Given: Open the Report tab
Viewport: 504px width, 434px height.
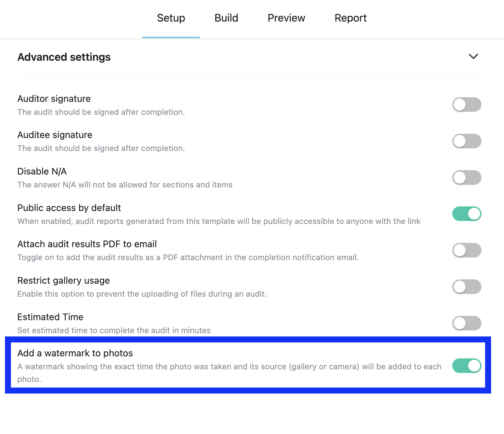Looking at the screenshot, I should pyautogui.click(x=350, y=18).
